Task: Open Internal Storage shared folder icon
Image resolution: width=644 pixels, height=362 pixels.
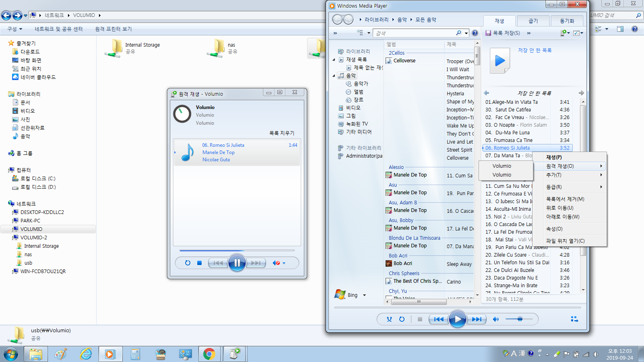Action: [x=114, y=48]
